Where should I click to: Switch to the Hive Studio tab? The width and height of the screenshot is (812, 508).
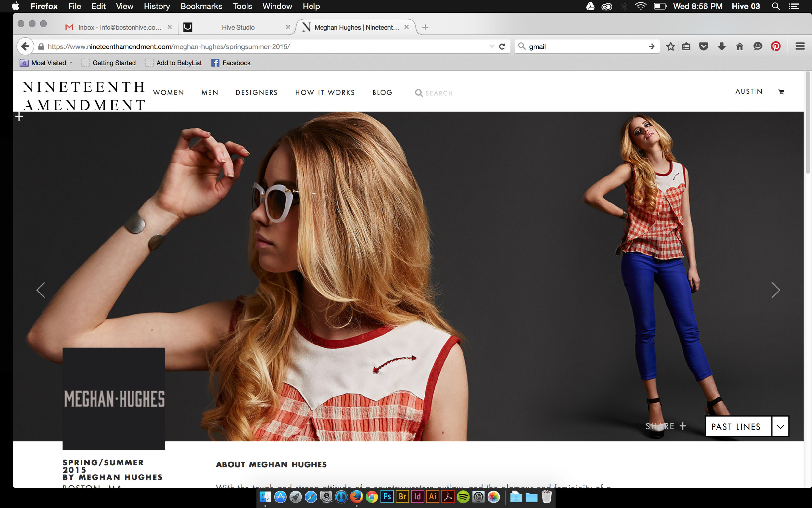tap(237, 27)
